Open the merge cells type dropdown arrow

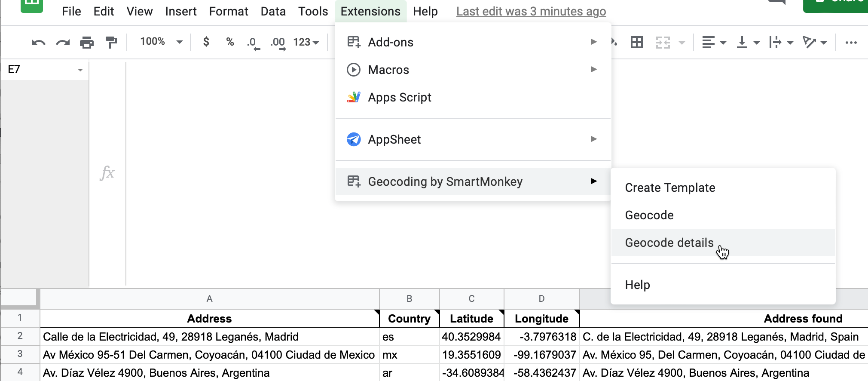[682, 43]
